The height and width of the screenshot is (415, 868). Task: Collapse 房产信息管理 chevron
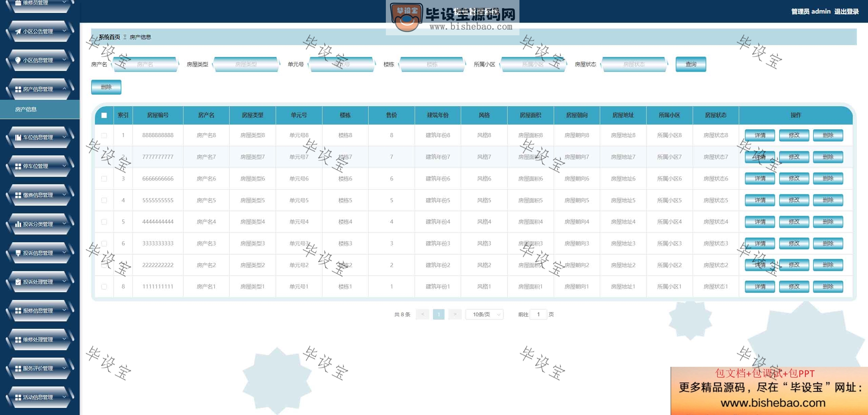pyautogui.click(x=64, y=89)
